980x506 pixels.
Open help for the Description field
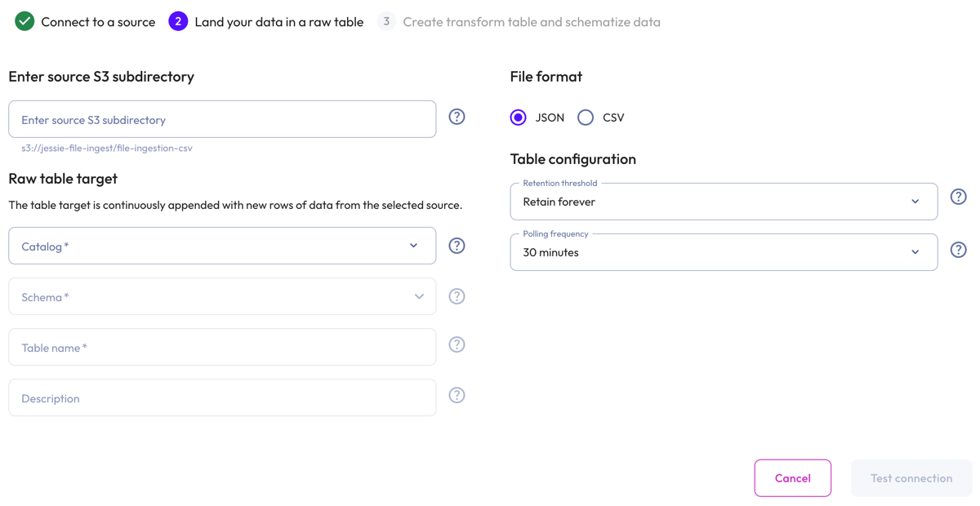coord(457,394)
